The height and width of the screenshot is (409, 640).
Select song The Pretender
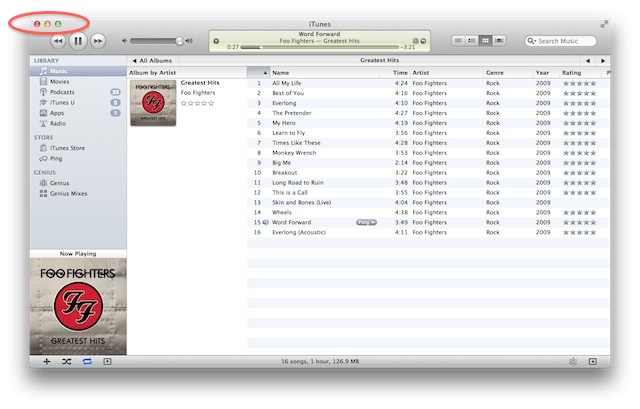tap(428, 113)
